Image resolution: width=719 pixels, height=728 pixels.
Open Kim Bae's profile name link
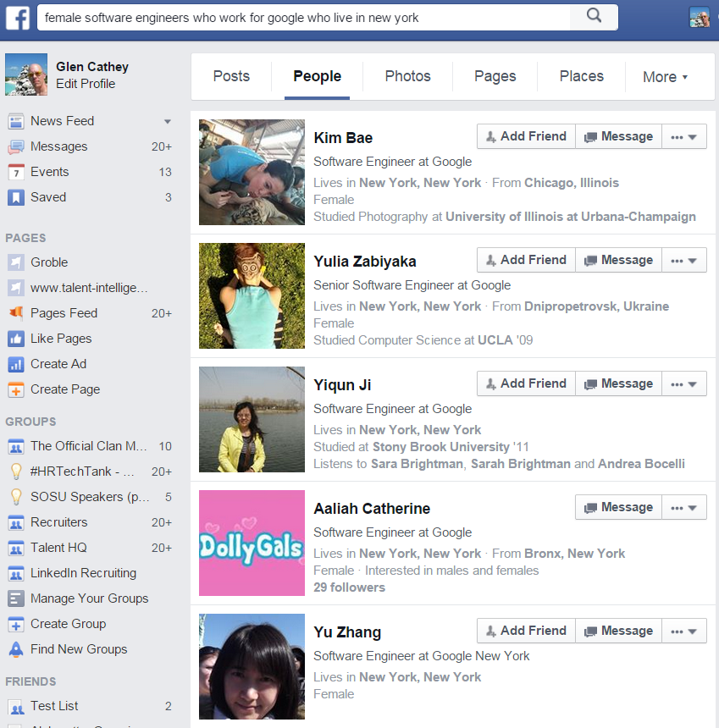pos(343,138)
